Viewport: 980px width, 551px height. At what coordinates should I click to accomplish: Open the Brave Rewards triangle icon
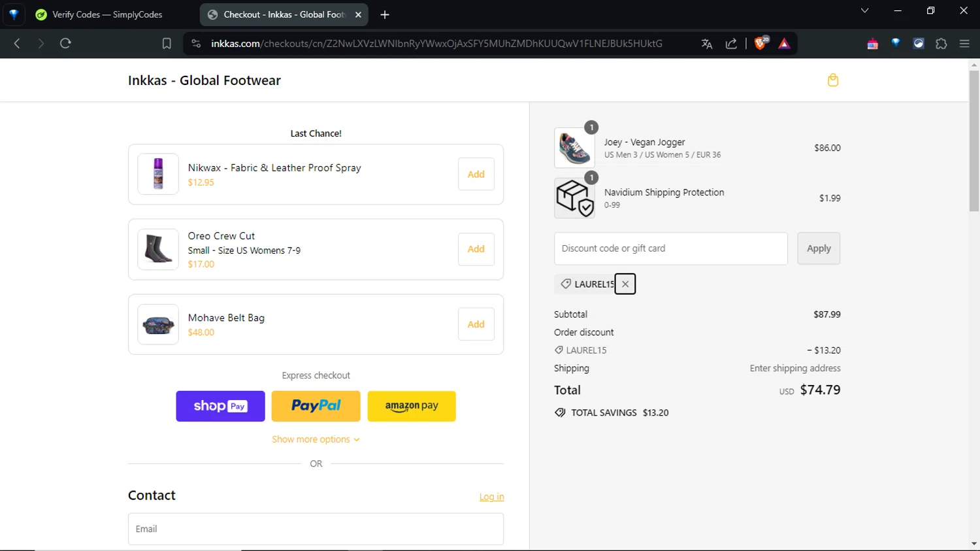coord(785,44)
